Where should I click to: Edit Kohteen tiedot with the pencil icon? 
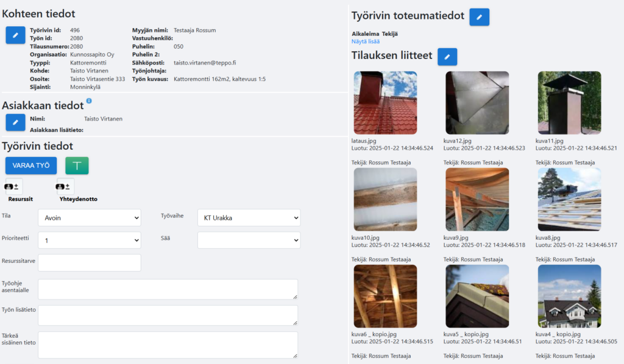[15, 35]
